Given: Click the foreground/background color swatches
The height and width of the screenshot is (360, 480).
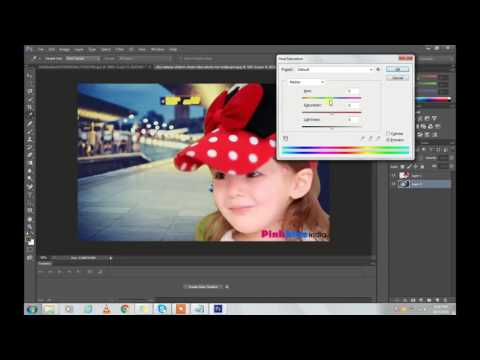Looking at the screenshot, I should (30, 241).
